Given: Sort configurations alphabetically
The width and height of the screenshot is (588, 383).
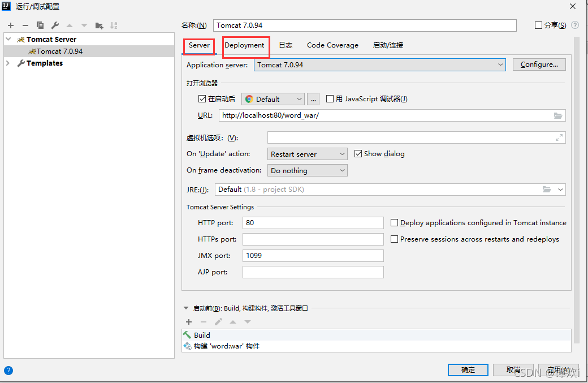Looking at the screenshot, I should 114,25.
